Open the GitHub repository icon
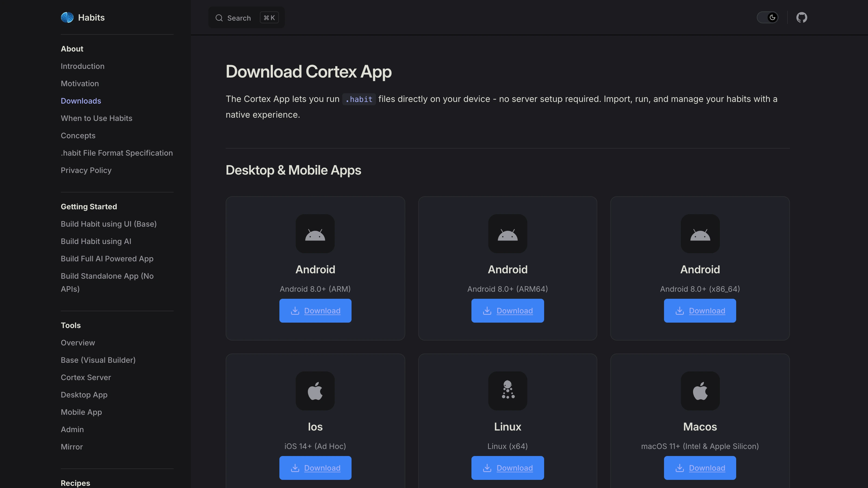 pos(802,18)
